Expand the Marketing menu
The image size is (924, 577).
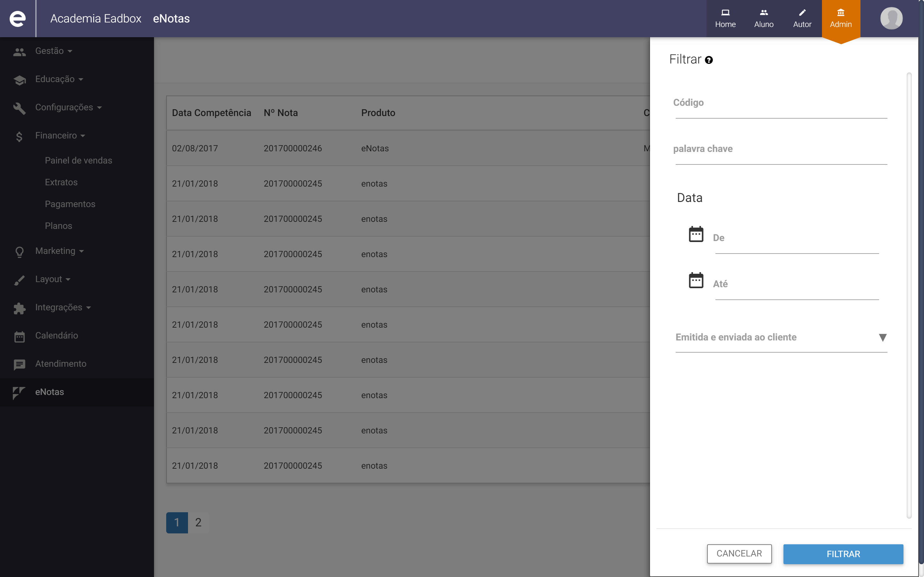59,251
